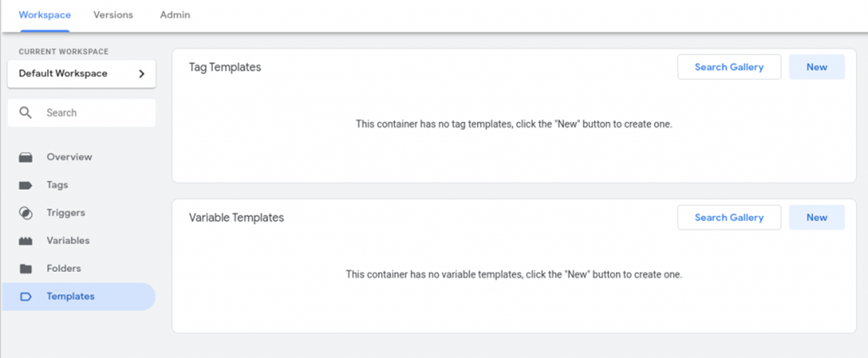Open the Default Workspace selector by its name
Screen dimensions: 868x358
point(63,74)
